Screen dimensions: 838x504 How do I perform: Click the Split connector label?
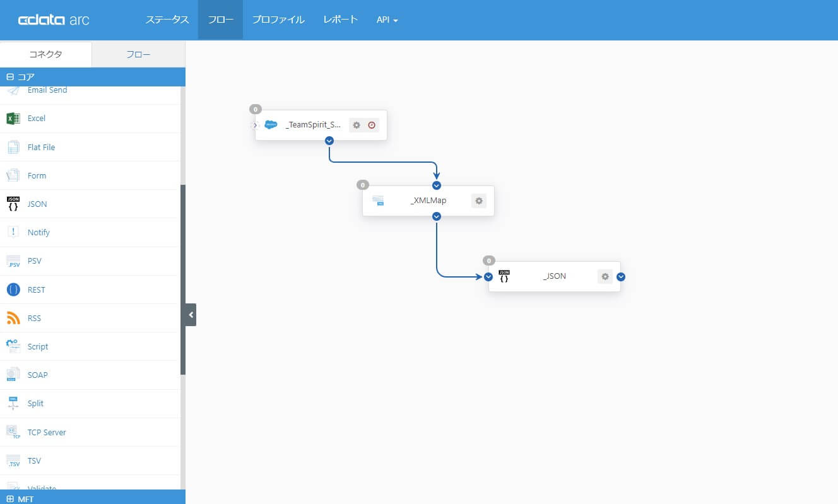[36, 403]
